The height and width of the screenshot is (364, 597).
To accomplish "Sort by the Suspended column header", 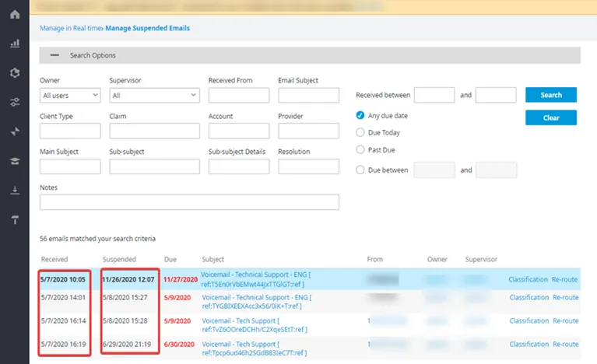I will click(x=119, y=260).
